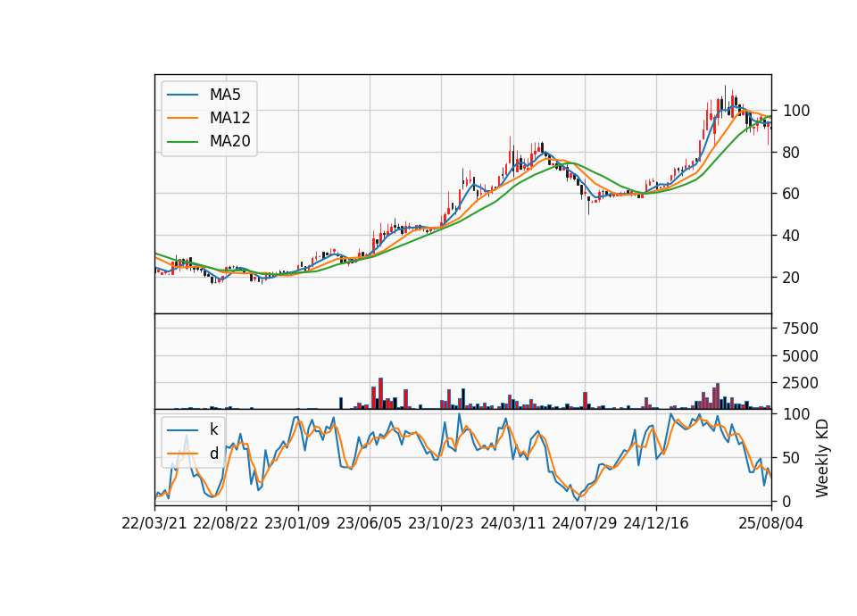Click the 0 tick on the Weekly KD axis
857x616 pixels.
[787, 501]
